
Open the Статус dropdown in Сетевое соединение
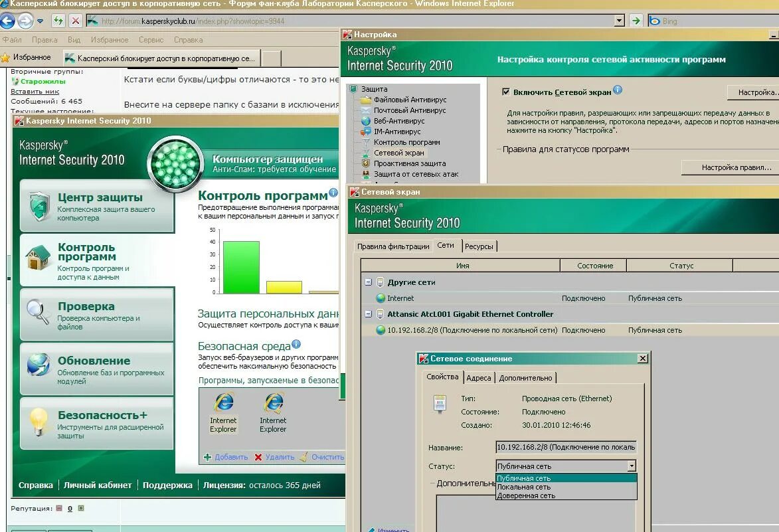pos(632,466)
